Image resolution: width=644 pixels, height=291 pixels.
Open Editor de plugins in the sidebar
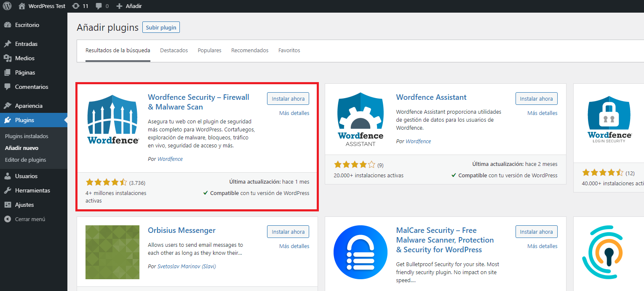(26, 160)
